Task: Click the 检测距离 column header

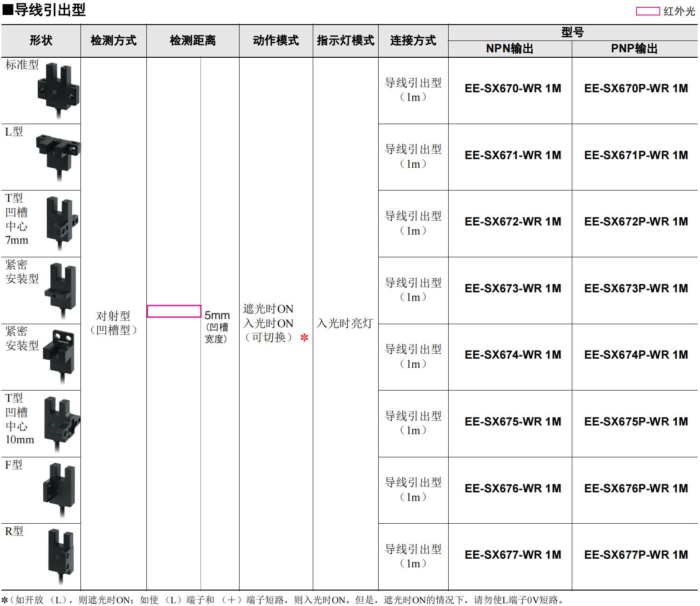Action: tap(193, 40)
